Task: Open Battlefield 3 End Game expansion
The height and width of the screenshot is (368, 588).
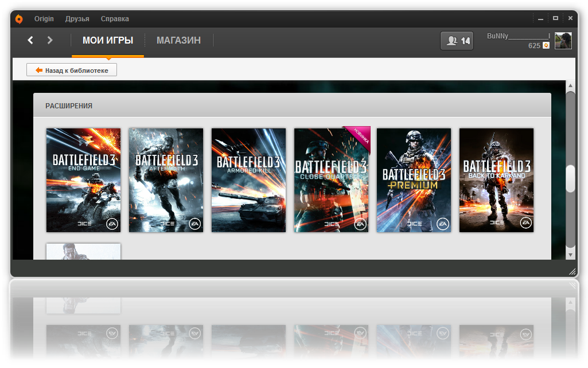Action: pos(84,180)
